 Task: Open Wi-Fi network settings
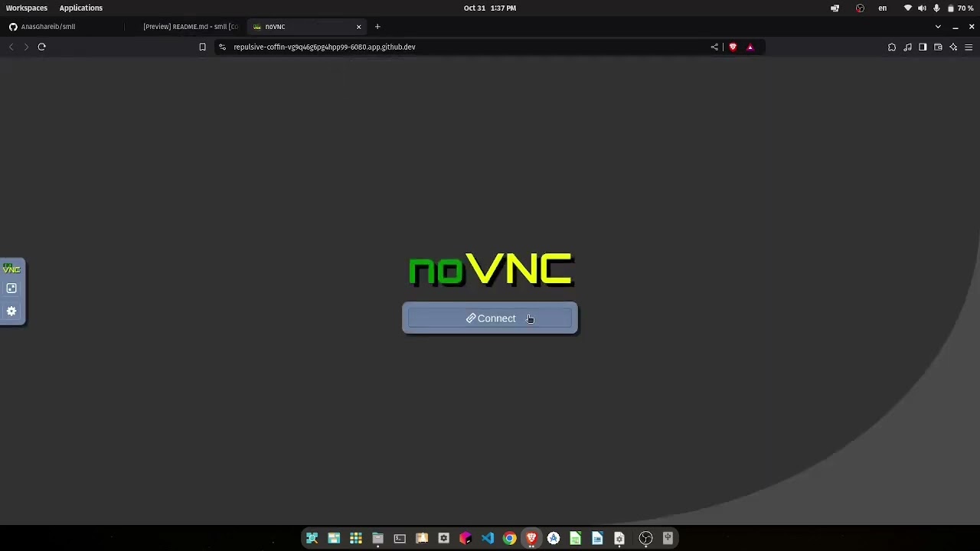(908, 8)
